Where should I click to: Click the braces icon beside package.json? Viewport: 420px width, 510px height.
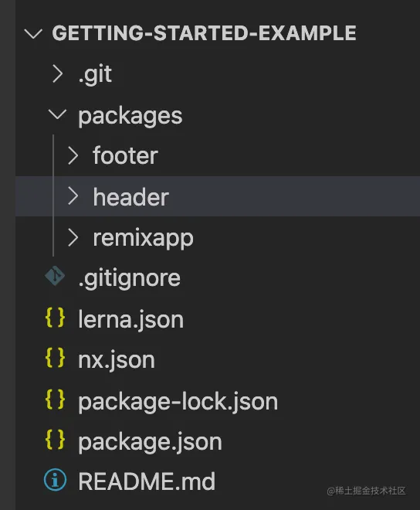55,440
